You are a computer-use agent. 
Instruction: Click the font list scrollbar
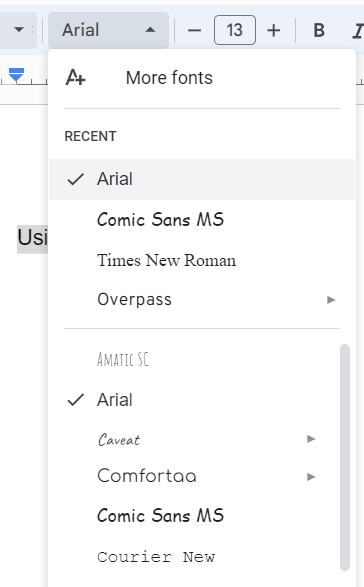(x=345, y=457)
